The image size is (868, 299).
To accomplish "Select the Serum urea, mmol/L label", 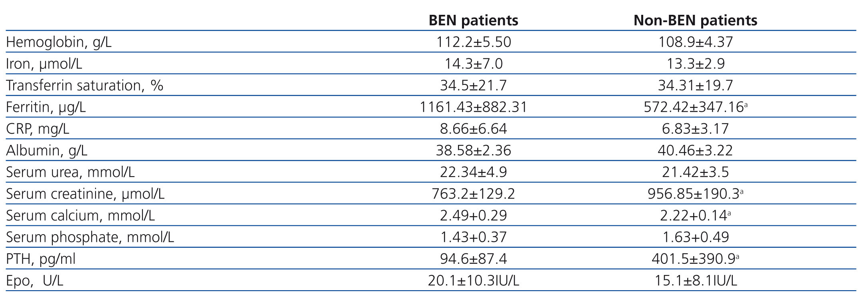I will [x=70, y=172].
